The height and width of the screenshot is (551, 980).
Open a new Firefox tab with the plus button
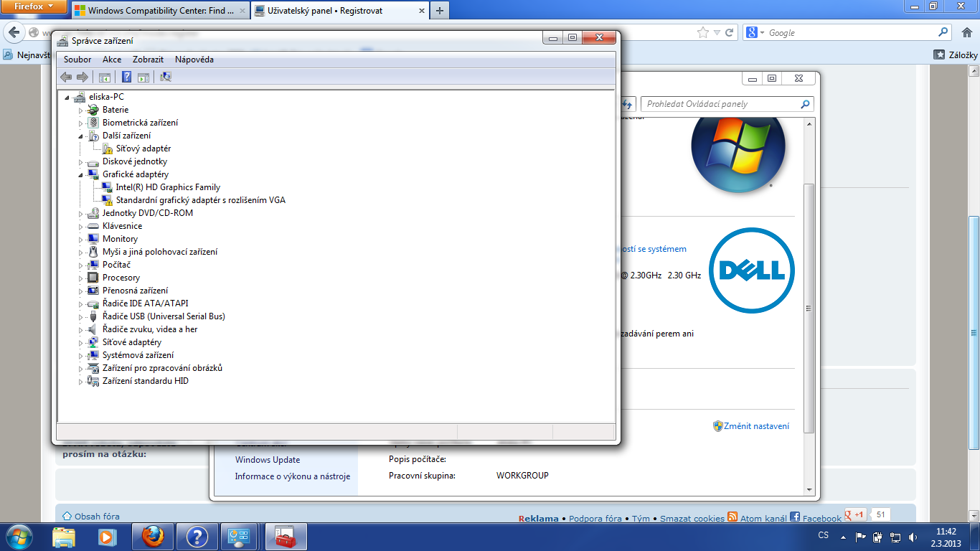439,11
